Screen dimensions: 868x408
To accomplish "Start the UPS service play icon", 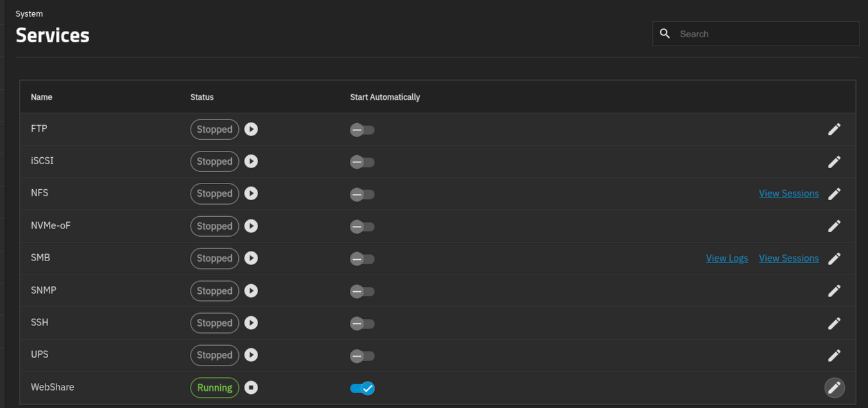I will click(x=251, y=355).
